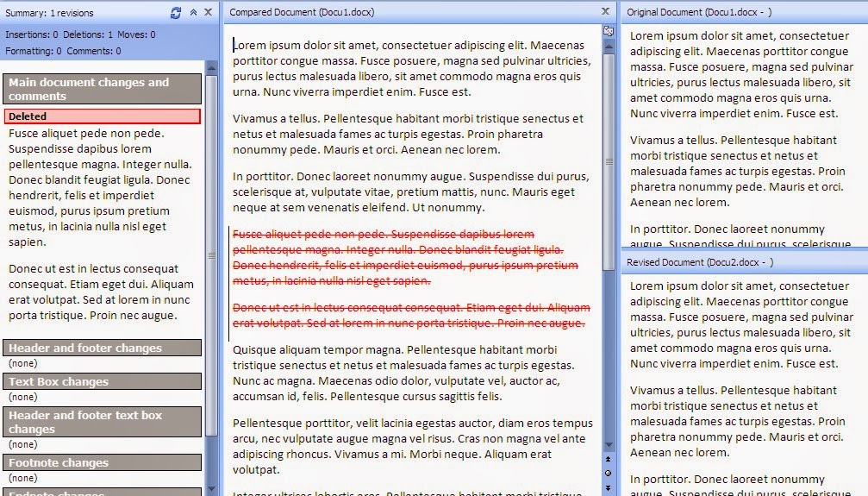This screenshot has height=496, width=868.
Task: Click the Deletions: 1 count
Action: (x=88, y=35)
